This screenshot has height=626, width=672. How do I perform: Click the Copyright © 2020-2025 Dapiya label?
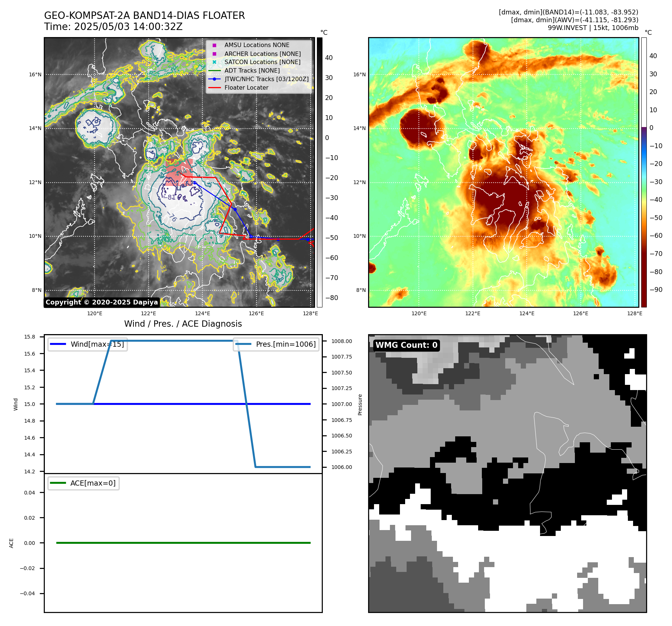click(x=102, y=302)
